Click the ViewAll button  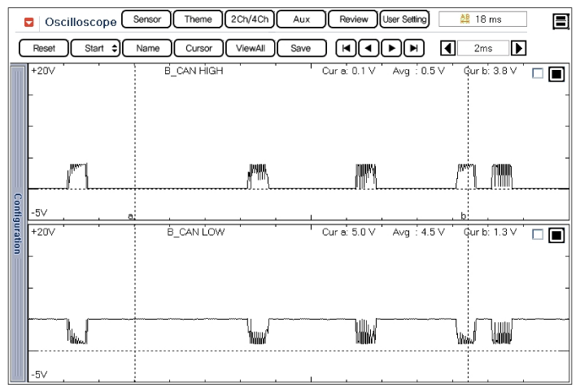[x=251, y=48]
